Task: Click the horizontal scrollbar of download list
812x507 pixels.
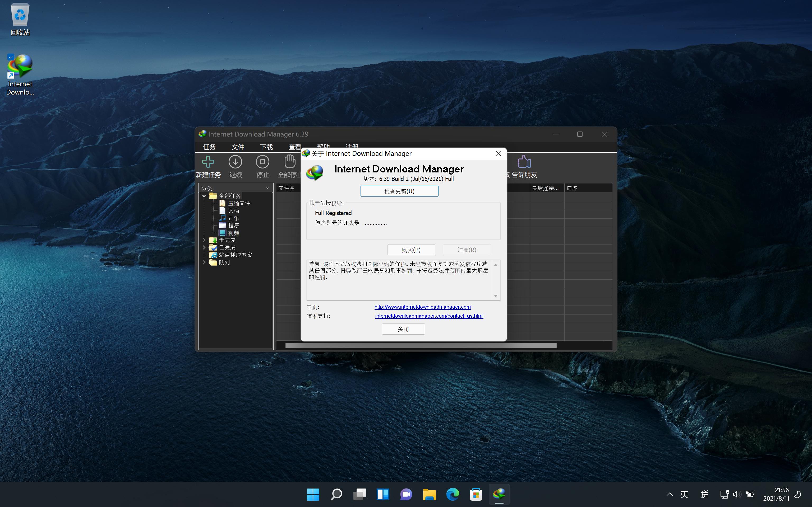Action: (x=421, y=345)
